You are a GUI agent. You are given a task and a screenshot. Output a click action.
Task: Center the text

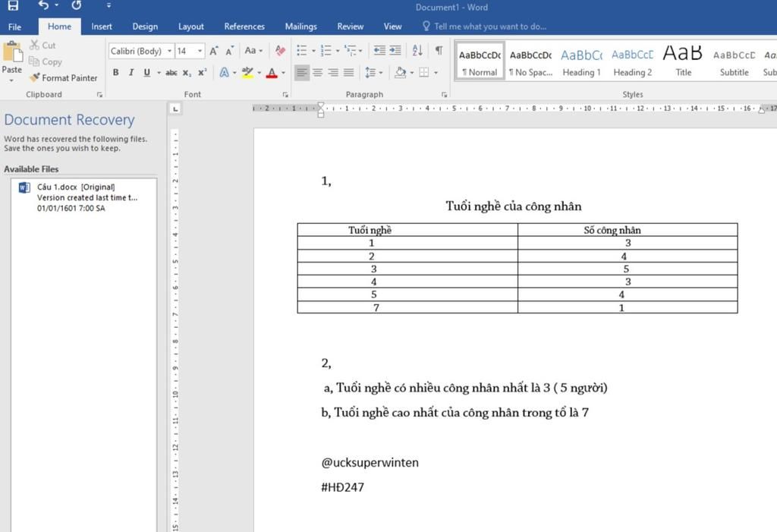[318, 73]
